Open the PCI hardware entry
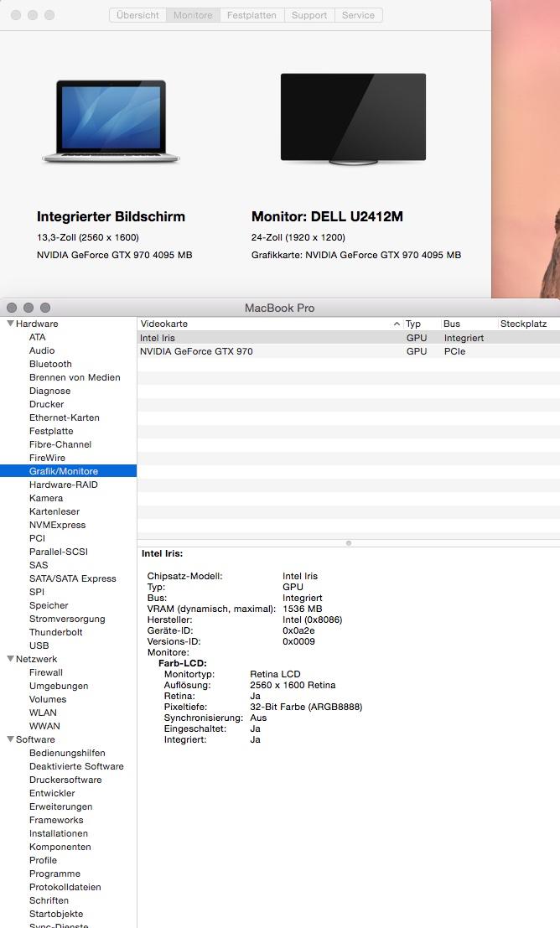Image resolution: width=560 pixels, height=928 pixels. point(37,538)
